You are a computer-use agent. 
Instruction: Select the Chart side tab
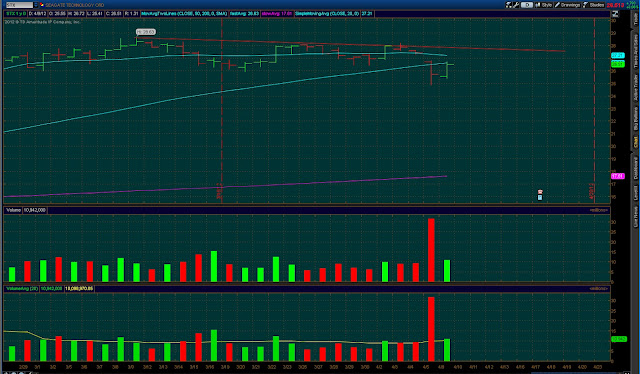coord(635,142)
